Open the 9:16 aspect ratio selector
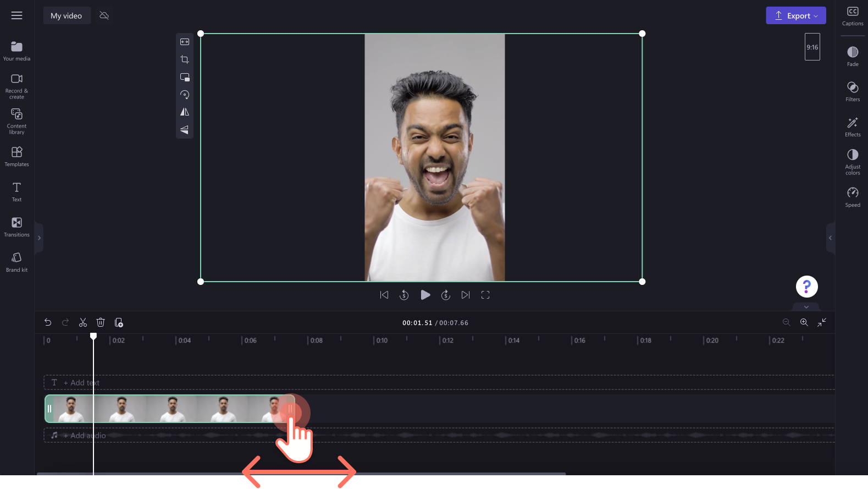Viewport: 868px width, 489px height. (812, 47)
